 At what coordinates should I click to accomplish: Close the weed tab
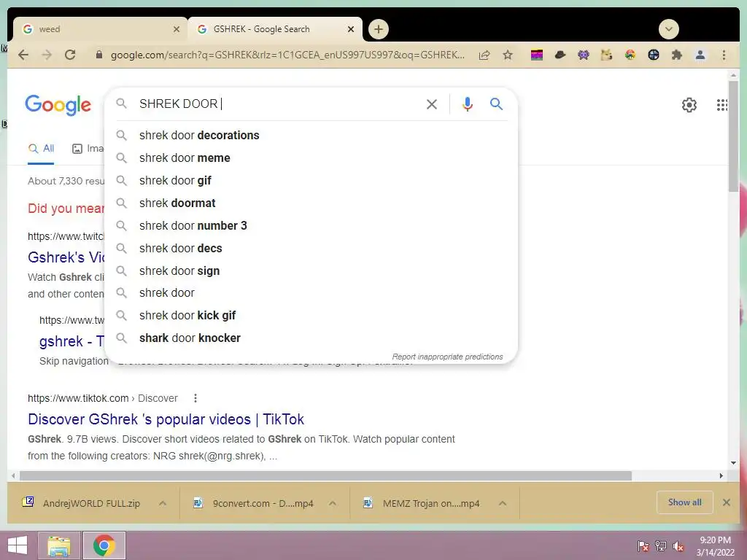coord(177,29)
